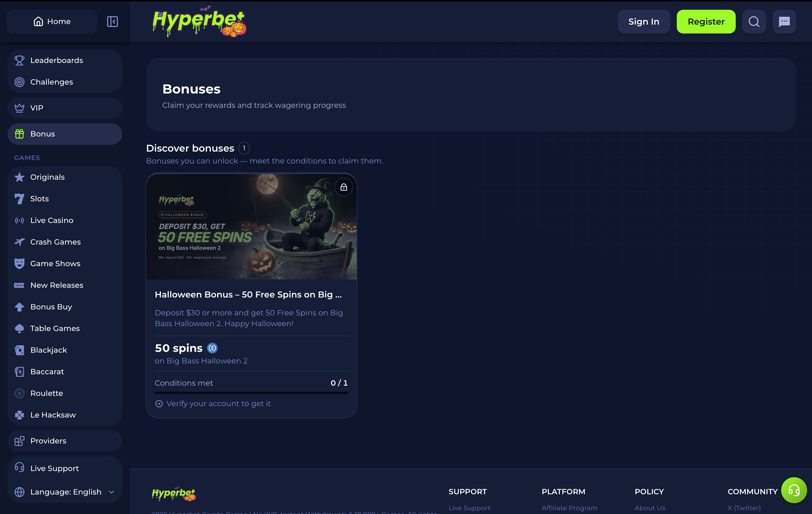Click the Leaderboards trophy icon
Viewport: 812px width, 514px height.
pyautogui.click(x=19, y=60)
